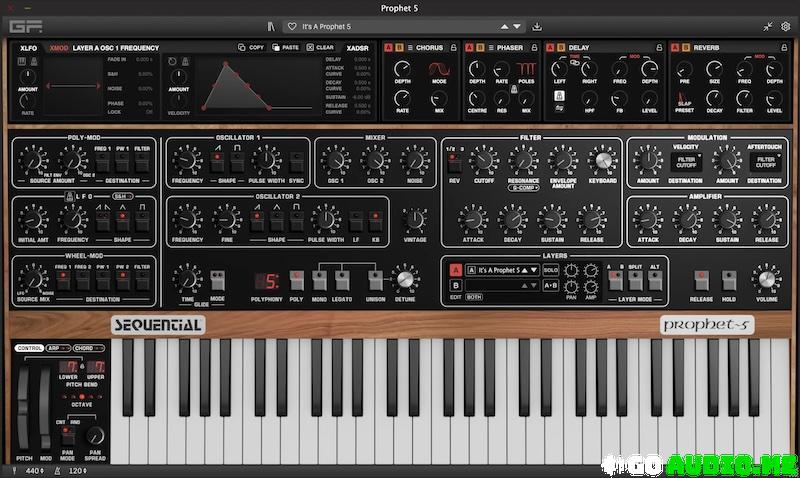Select previous preset with top up arrow
Screen dimensions: 800x478
504,27
